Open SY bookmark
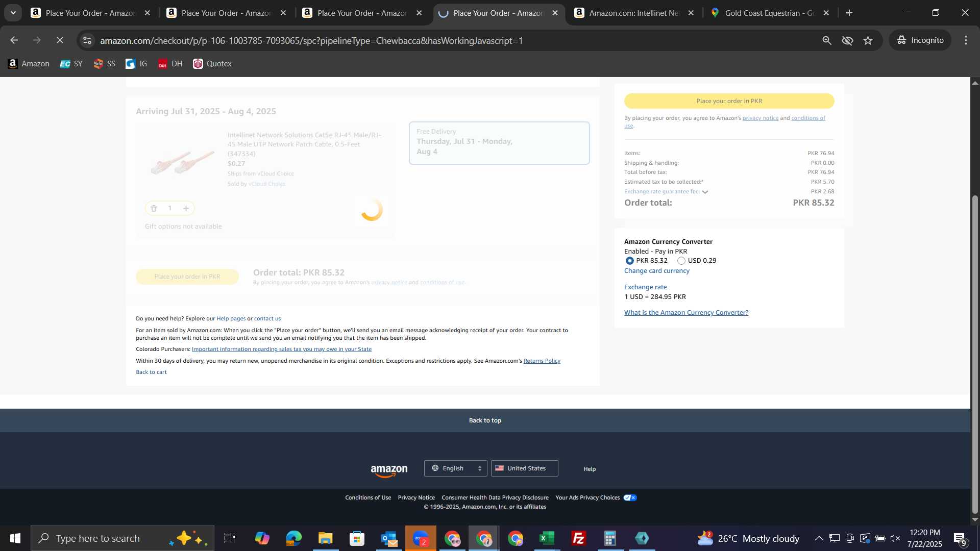Image resolution: width=980 pixels, height=551 pixels. (71, 64)
